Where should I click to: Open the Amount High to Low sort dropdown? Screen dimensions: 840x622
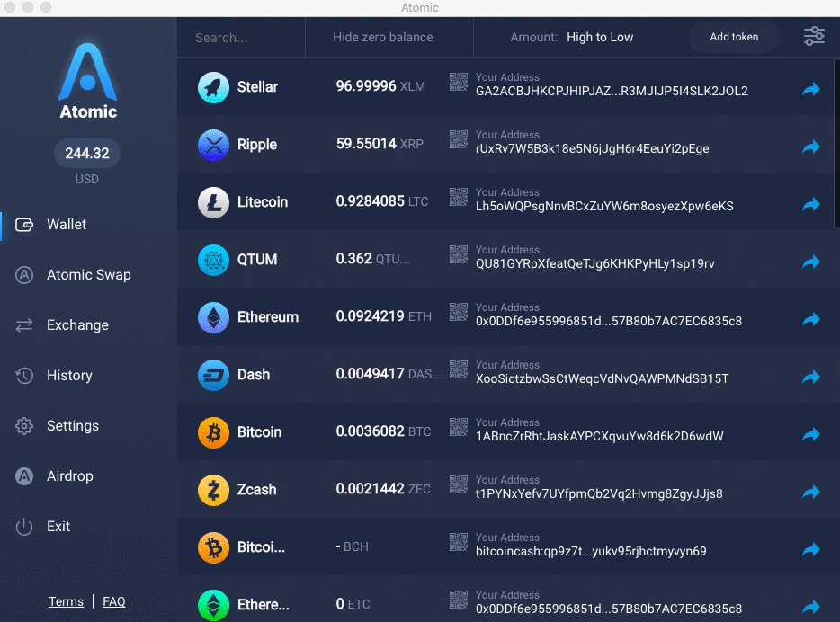pyautogui.click(x=572, y=37)
